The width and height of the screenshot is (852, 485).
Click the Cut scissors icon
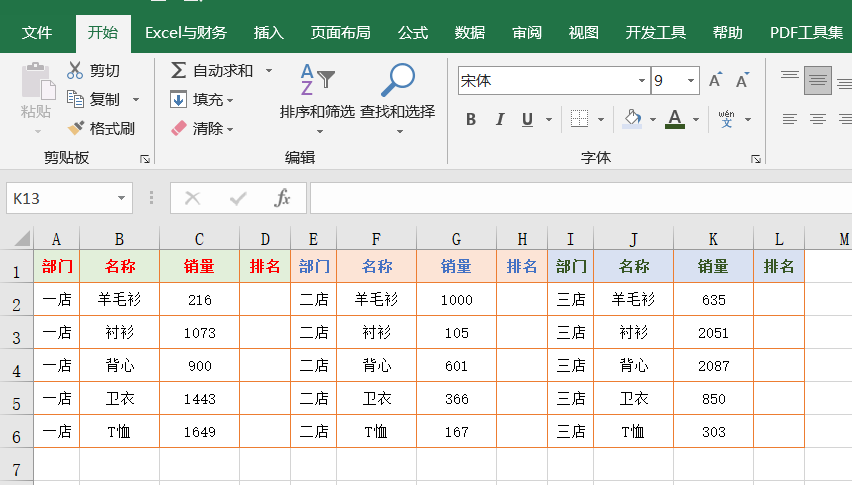75,71
